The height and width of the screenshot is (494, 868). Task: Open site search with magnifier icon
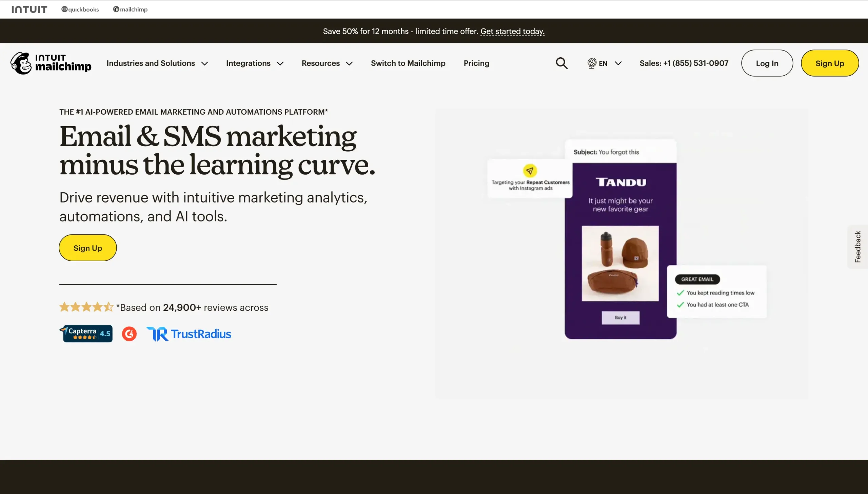pyautogui.click(x=561, y=63)
